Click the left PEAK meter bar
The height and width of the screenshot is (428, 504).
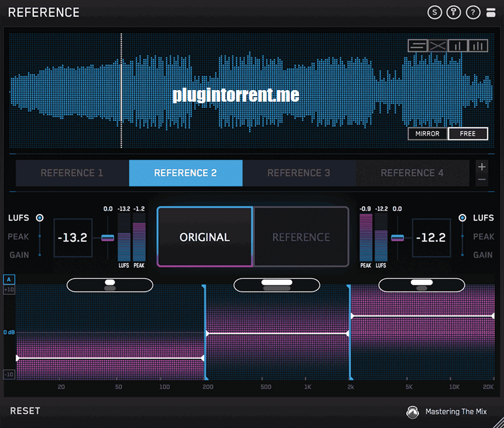(139, 237)
